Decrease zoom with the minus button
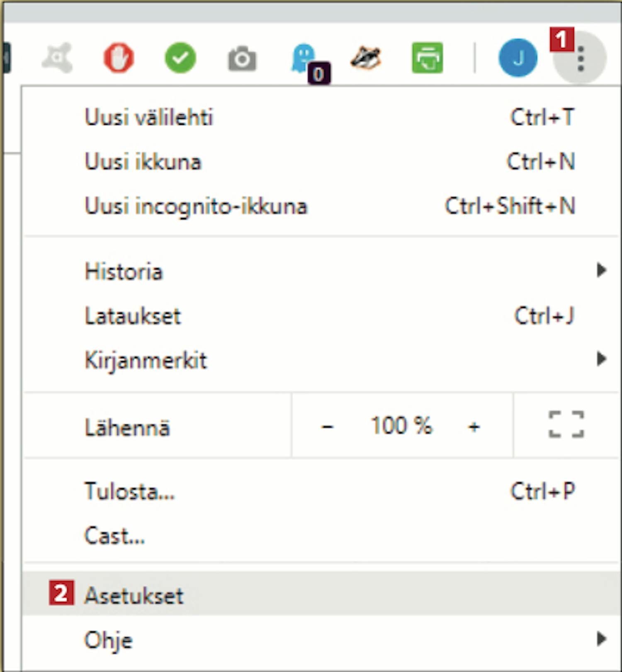The width and height of the screenshot is (622, 672). click(327, 426)
